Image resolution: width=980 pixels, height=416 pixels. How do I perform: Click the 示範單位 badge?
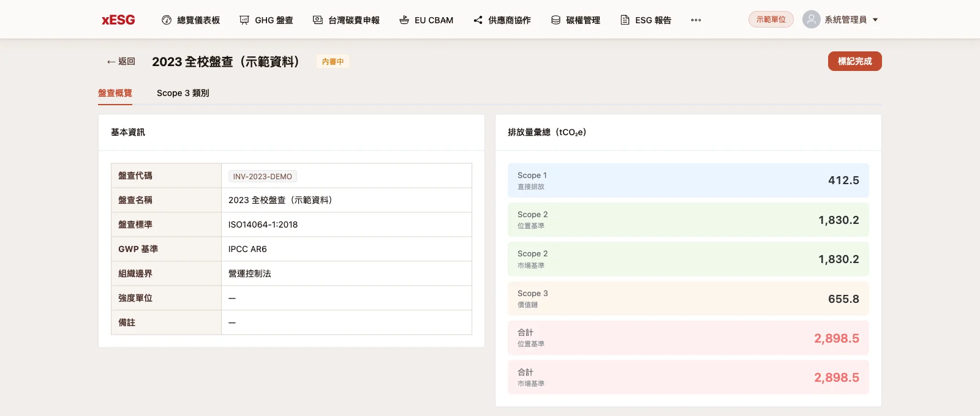(771, 20)
